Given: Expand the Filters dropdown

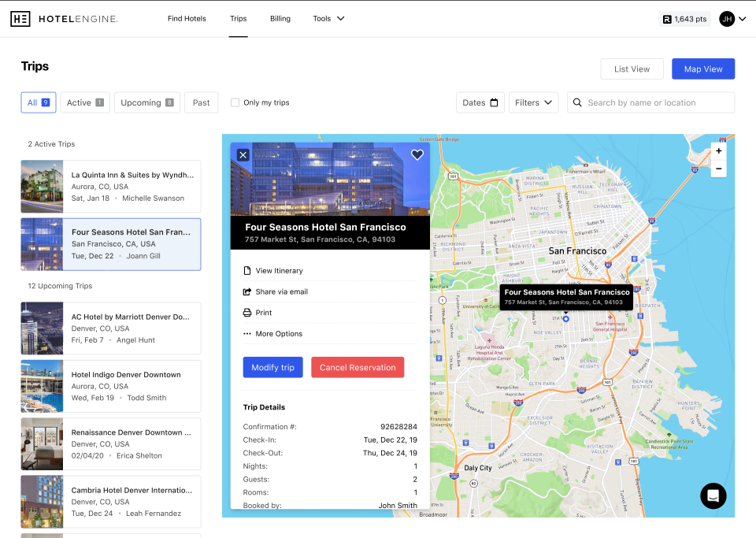Looking at the screenshot, I should click(533, 102).
